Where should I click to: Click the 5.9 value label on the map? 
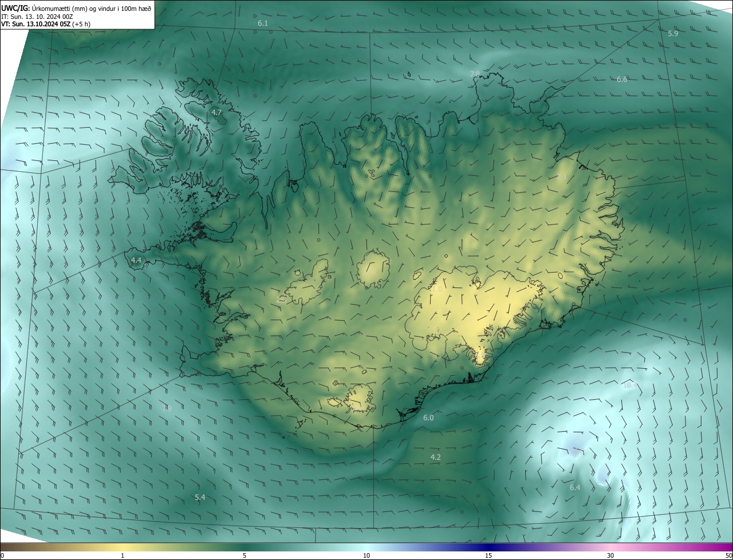(673, 34)
